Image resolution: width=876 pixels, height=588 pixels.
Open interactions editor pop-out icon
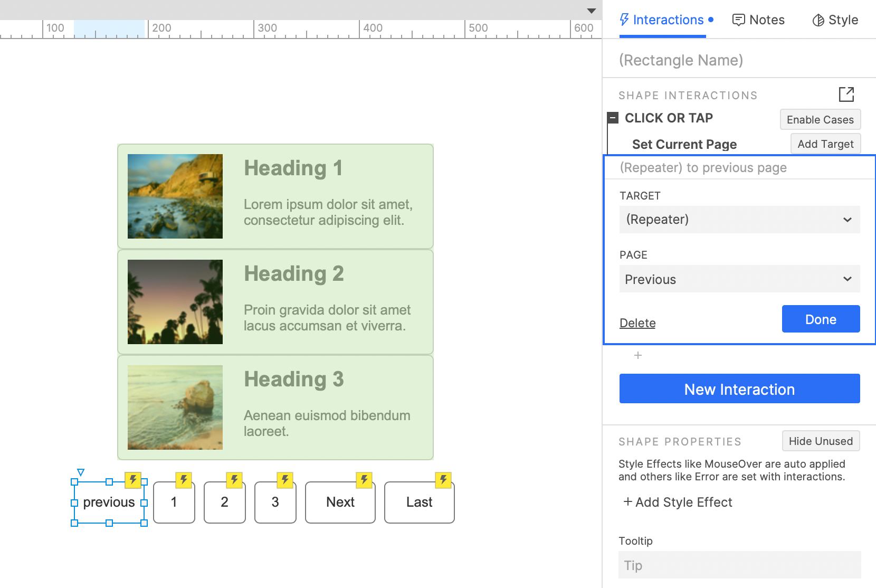846,94
